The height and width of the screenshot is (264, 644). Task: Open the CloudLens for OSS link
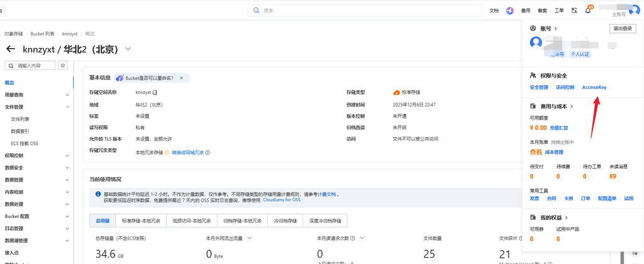[282, 200]
